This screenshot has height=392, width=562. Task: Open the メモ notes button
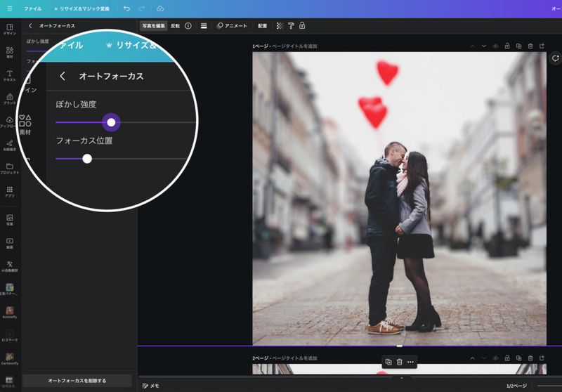(x=150, y=386)
